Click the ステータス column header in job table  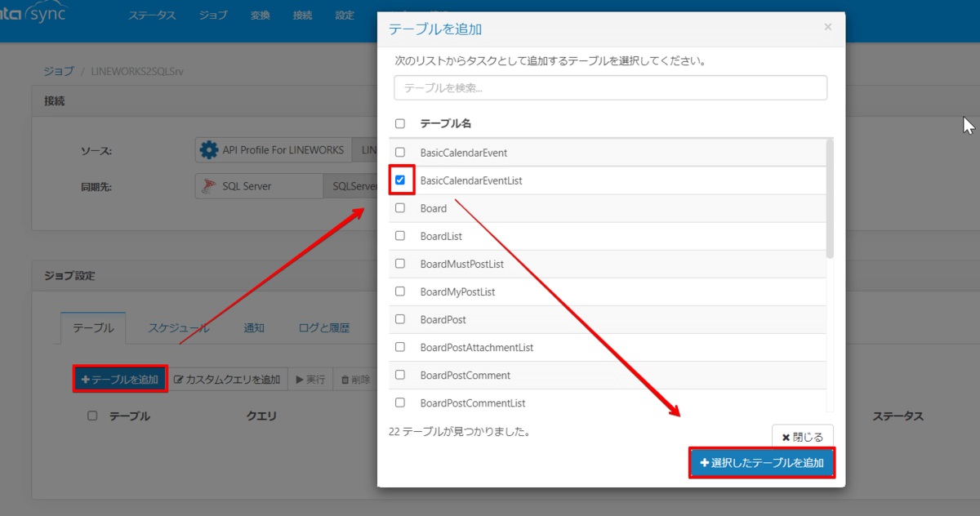coord(898,416)
